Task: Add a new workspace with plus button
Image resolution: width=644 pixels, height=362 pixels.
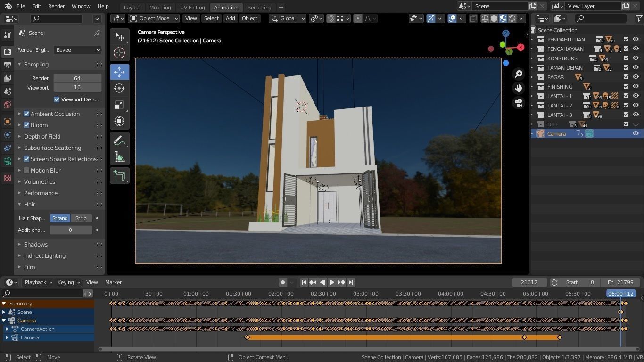Action: pyautogui.click(x=281, y=7)
